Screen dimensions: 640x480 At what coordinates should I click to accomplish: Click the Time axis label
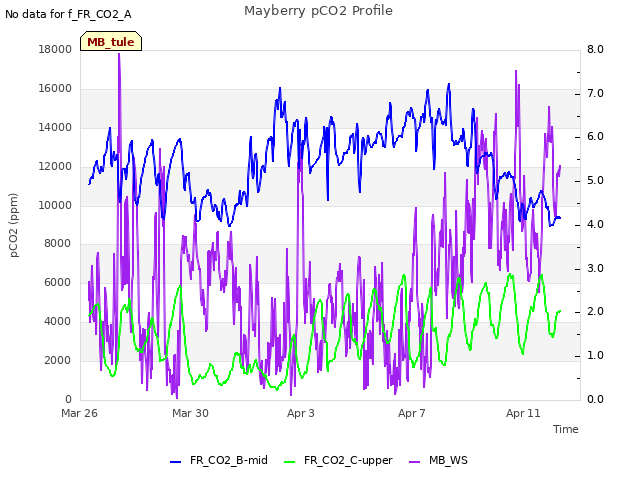566,429
